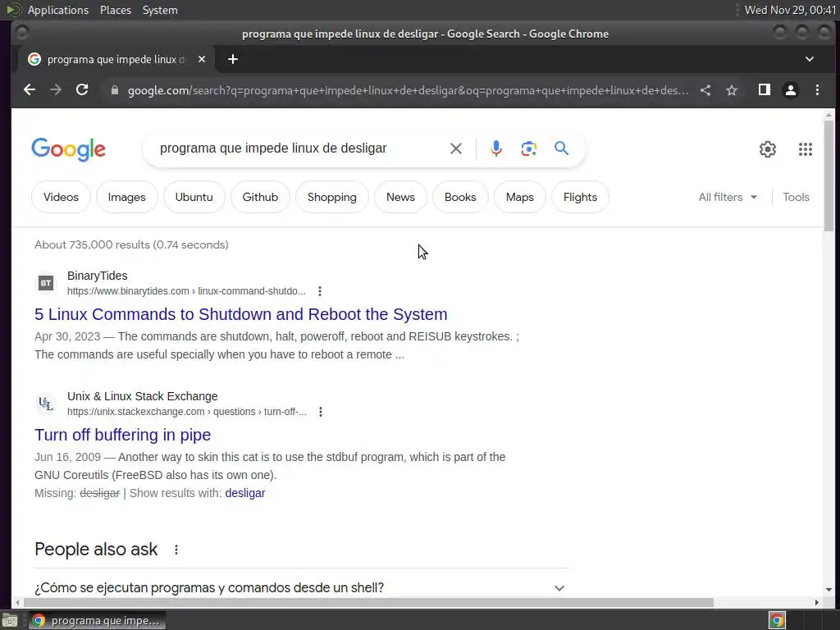Click the blue magnifier search button
Screen dimensions: 840x630
click(561, 148)
